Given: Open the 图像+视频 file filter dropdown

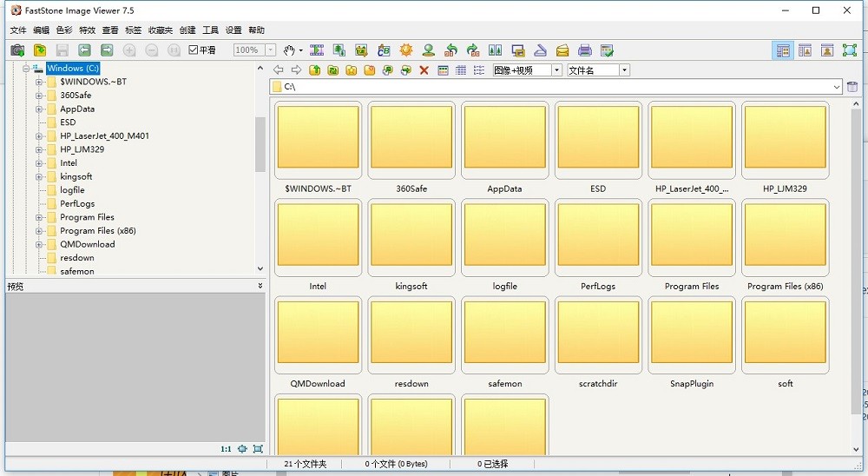Looking at the screenshot, I should pyautogui.click(x=557, y=70).
